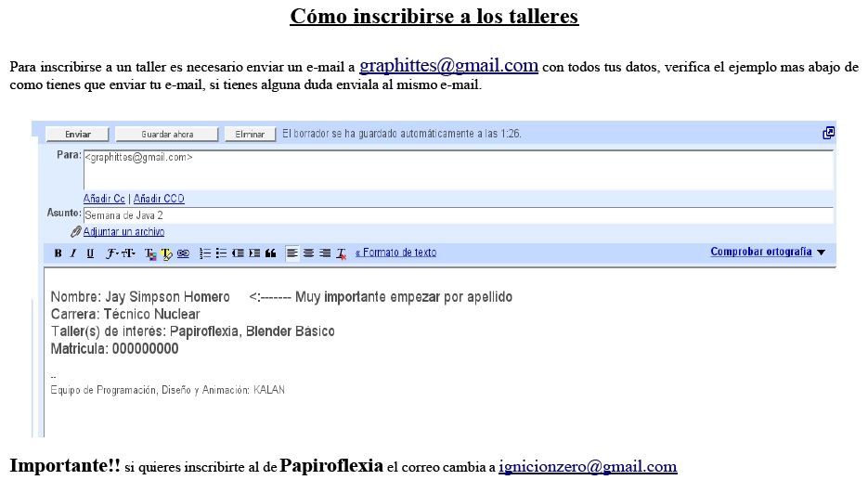This screenshot has width=868, height=480.
Task: Click the 'Taller(s) de interés' line
Action: (x=193, y=331)
